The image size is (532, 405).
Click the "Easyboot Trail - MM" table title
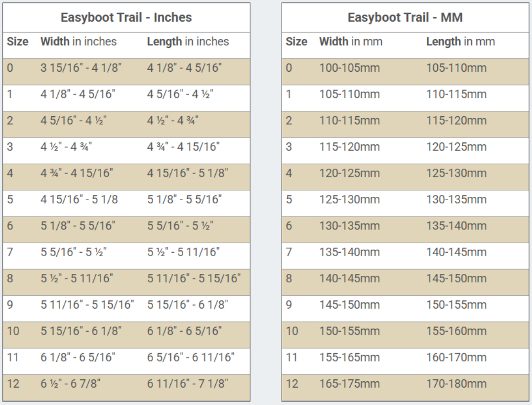(405, 17)
